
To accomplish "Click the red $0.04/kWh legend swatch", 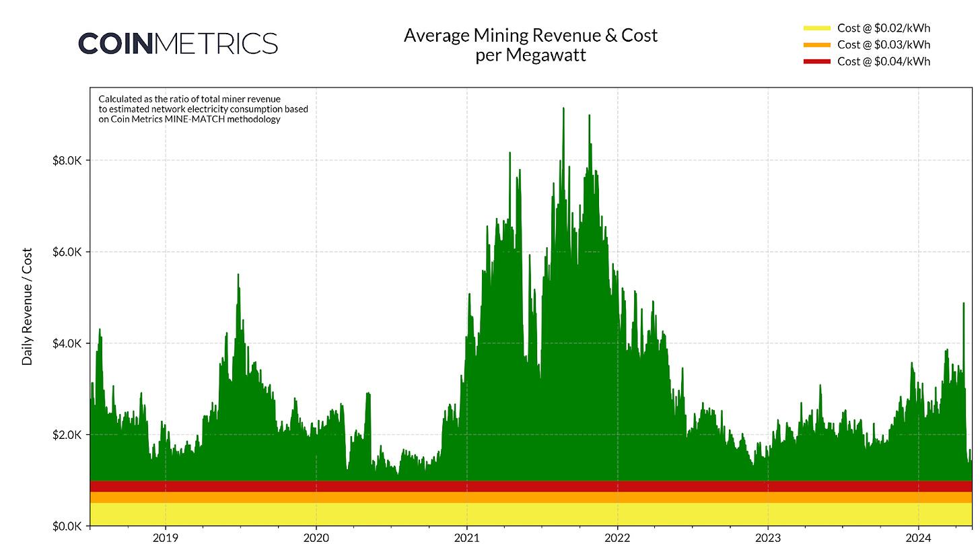I will pos(817,62).
